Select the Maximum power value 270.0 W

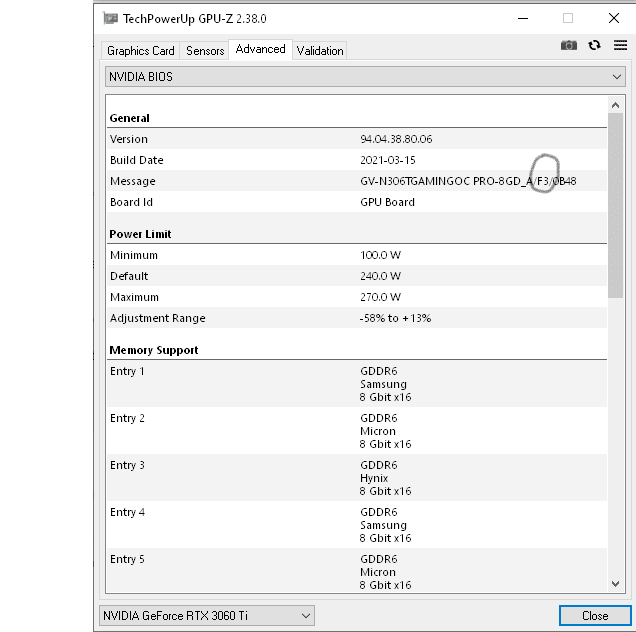point(380,297)
